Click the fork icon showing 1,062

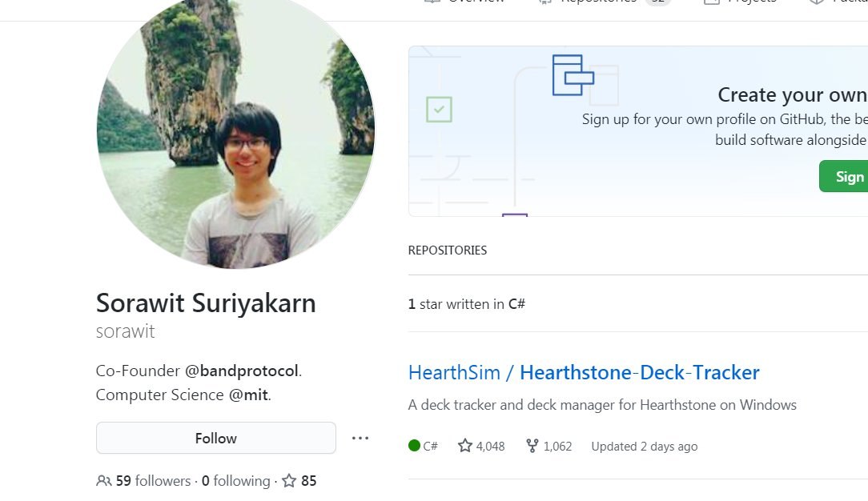pos(532,446)
